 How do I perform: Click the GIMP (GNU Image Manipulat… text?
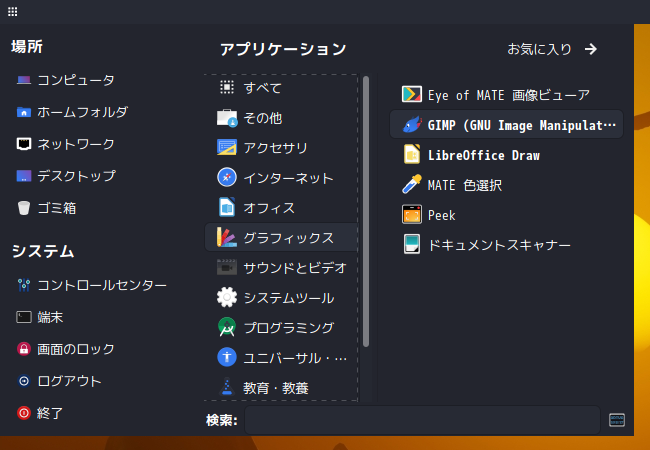point(522,125)
